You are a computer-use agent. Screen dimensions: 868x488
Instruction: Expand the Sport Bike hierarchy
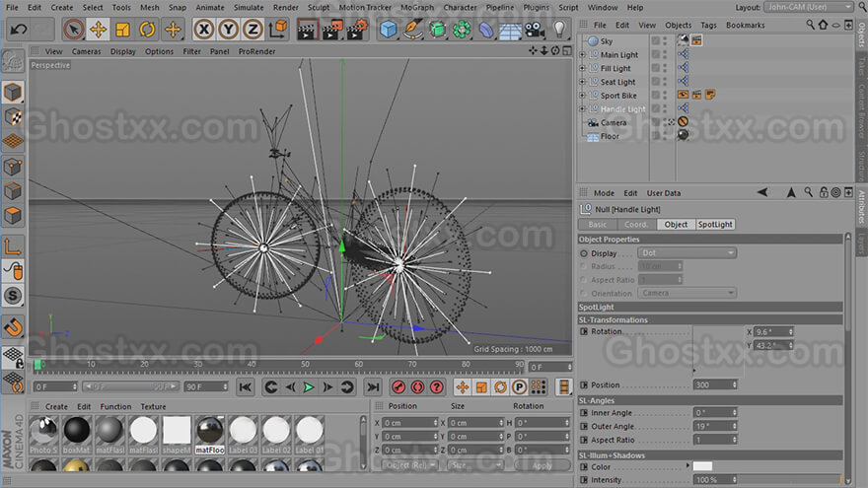[582, 96]
